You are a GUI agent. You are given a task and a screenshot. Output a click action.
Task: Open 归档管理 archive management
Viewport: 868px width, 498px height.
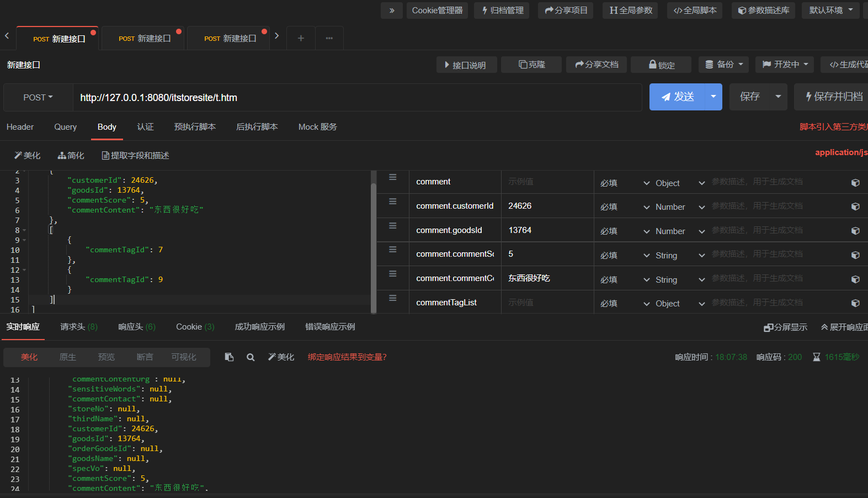pos(502,10)
